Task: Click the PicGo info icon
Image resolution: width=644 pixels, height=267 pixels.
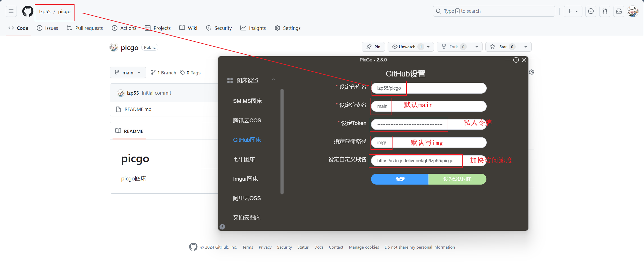Action: click(x=222, y=227)
